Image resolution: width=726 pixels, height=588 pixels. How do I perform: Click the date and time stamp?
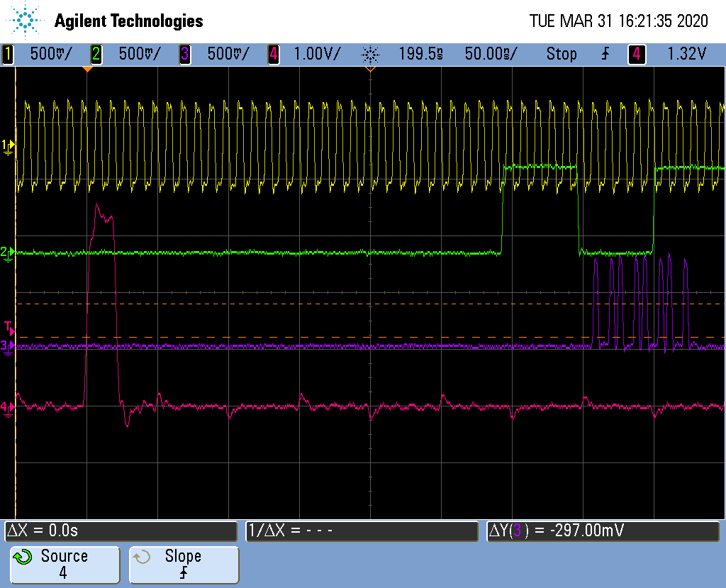tap(618, 21)
